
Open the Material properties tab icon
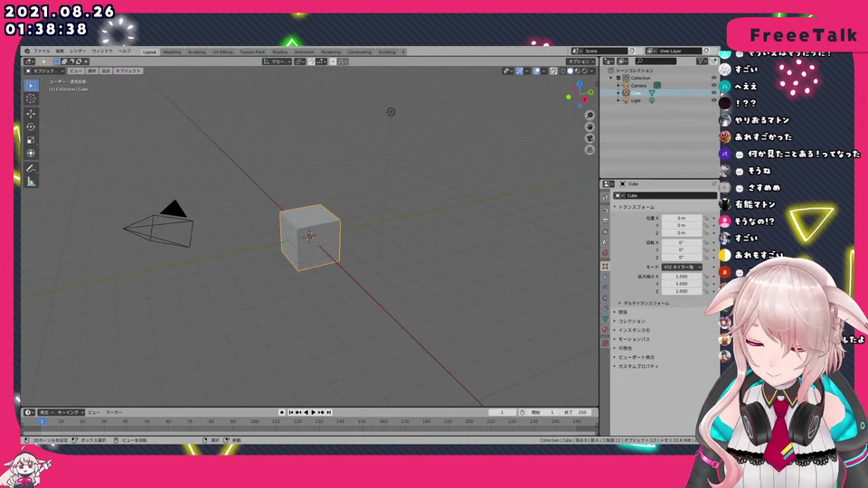tap(605, 331)
